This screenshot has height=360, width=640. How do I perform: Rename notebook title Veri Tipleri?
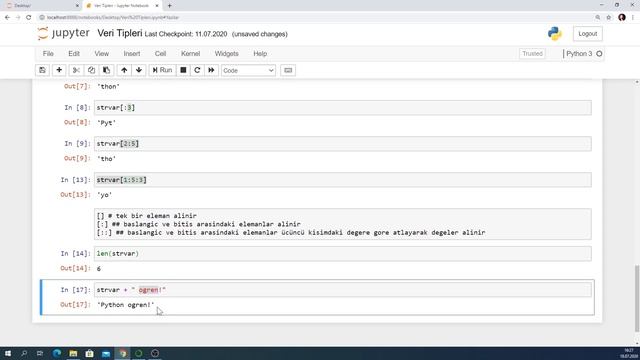point(120,33)
